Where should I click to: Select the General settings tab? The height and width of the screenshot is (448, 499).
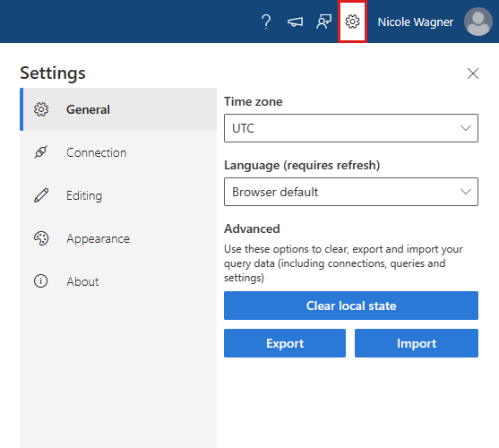tap(118, 109)
